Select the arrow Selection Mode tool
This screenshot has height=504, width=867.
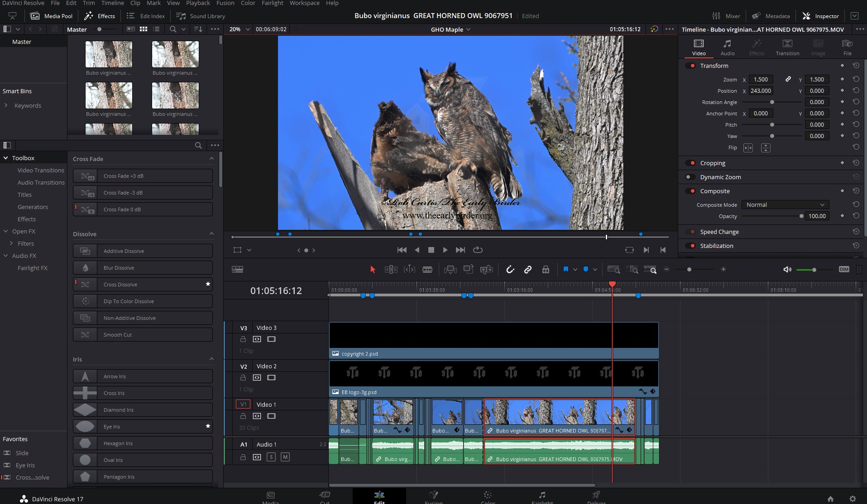[373, 270]
